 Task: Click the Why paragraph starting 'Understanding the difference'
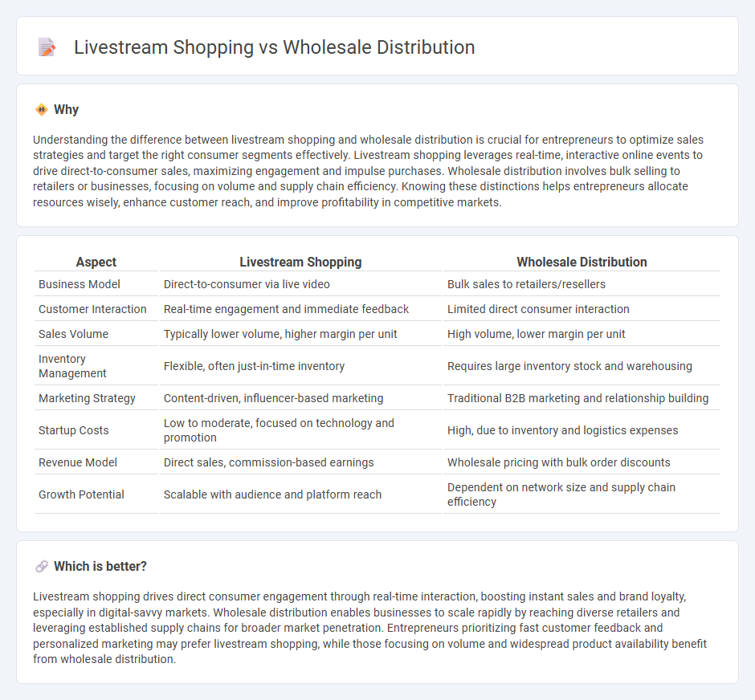(369, 171)
